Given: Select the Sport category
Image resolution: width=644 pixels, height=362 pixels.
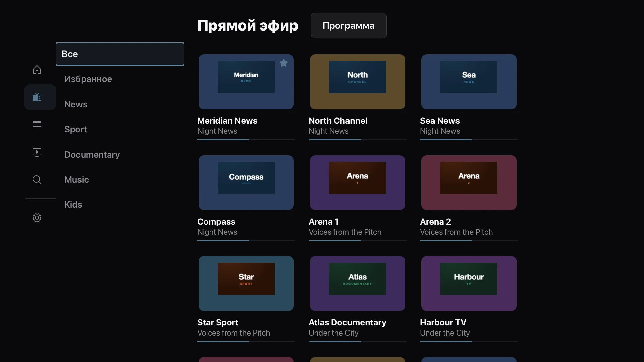Looking at the screenshot, I should tap(76, 129).
